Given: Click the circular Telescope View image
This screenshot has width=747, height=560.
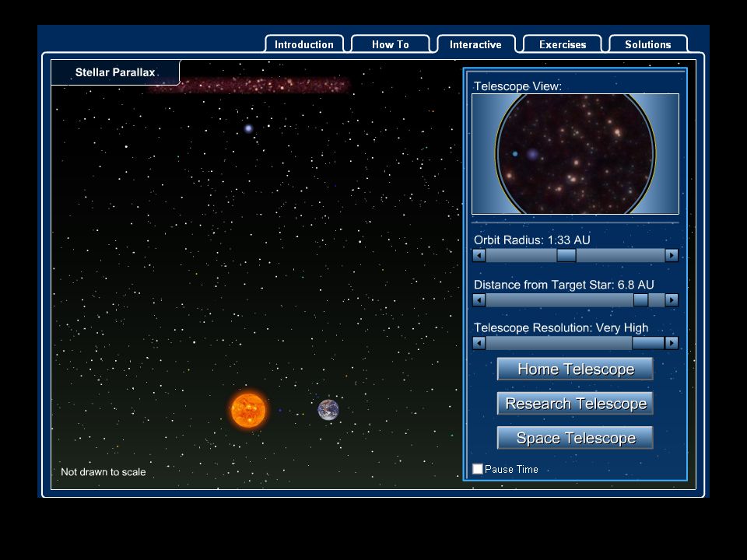Looking at the screenshot, I should click(575, 154).
